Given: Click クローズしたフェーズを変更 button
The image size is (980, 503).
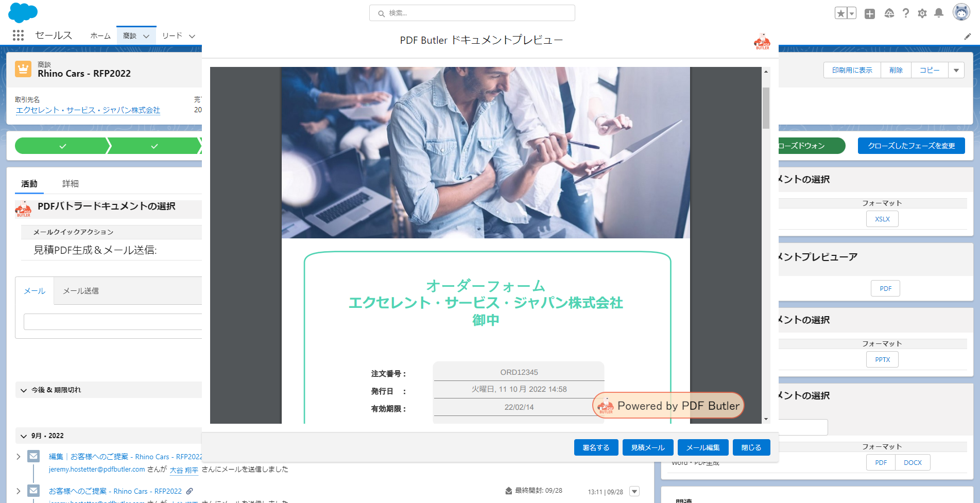Looking at the screenshot, I should 912,146.
